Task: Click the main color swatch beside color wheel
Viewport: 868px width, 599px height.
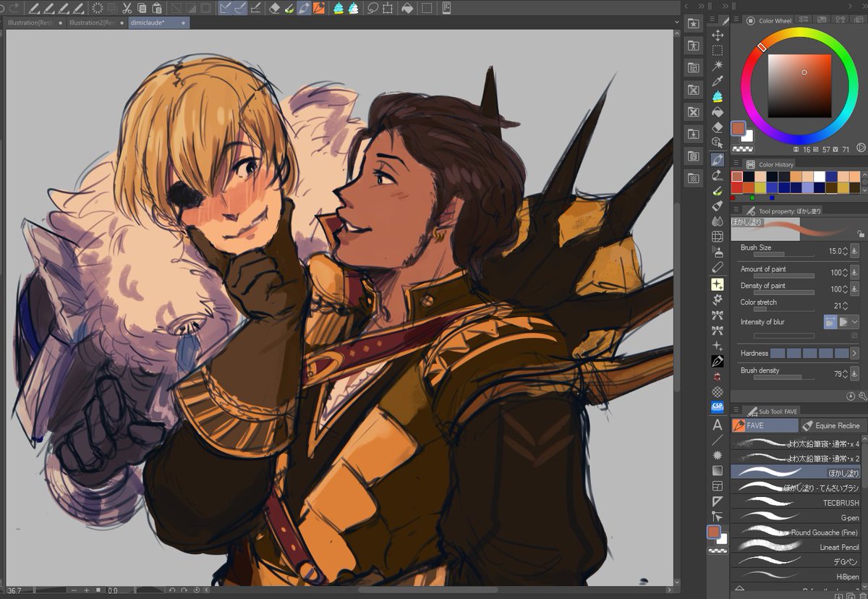Action: pyautogui.click(x=739, y=129)
